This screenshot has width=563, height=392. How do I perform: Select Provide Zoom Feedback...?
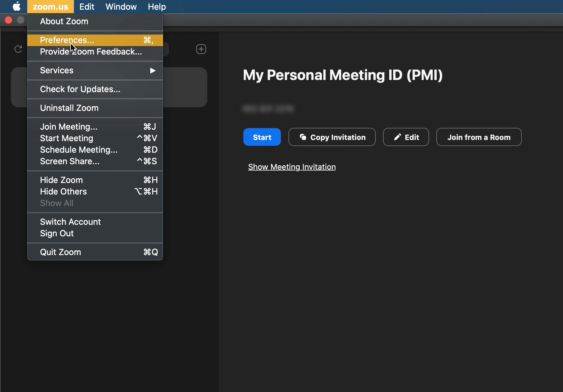tap(95, 51)
